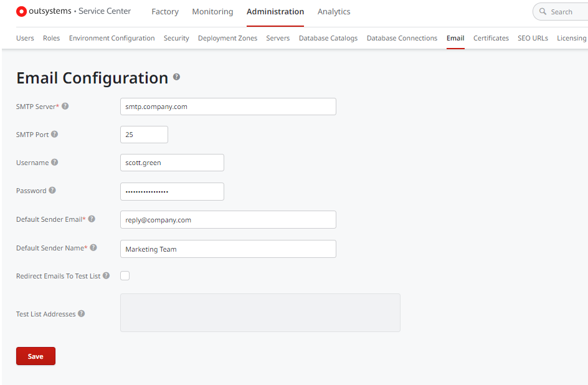The image size is (588, 385).
Task: Click the SMTP Port help icon
Action: (55, 134)
